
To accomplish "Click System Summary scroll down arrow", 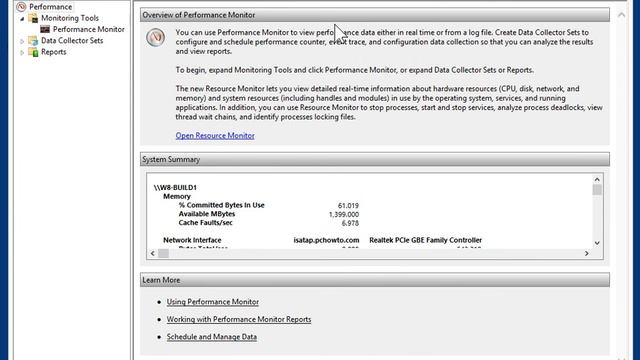I will 597,243.
